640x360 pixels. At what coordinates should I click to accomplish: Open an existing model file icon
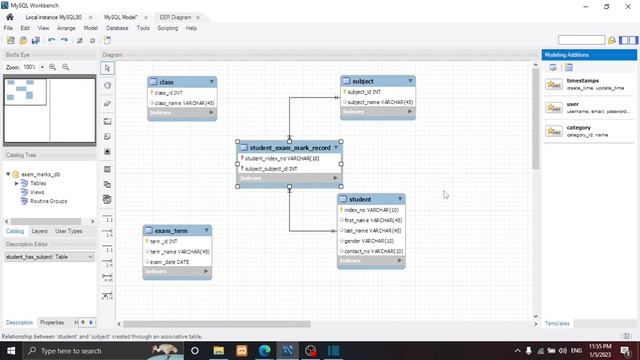pos(23,40)
